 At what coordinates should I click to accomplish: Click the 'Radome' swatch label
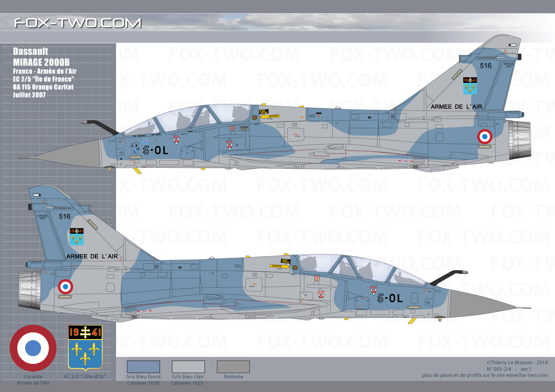point(233,376)
